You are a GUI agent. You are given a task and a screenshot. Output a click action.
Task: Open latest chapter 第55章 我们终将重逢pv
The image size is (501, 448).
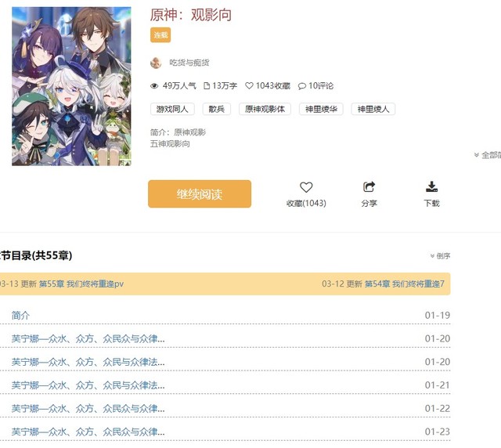(x=81, y=284)
